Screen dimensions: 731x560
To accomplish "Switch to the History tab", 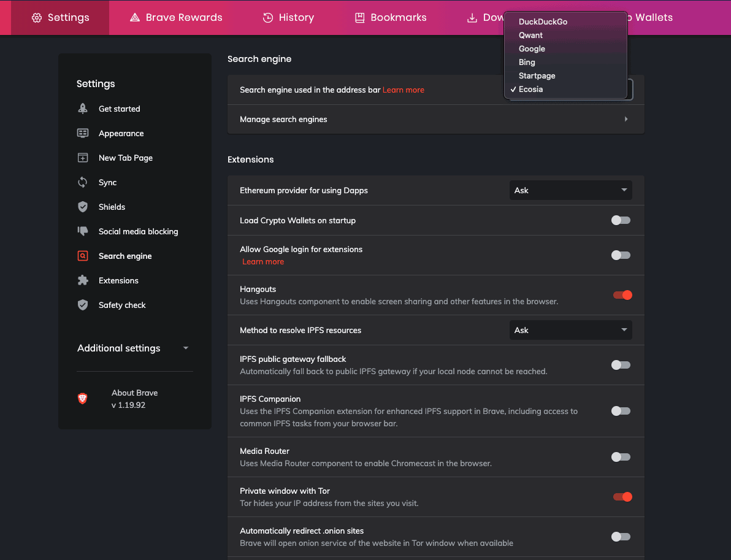I will (288, 18).
